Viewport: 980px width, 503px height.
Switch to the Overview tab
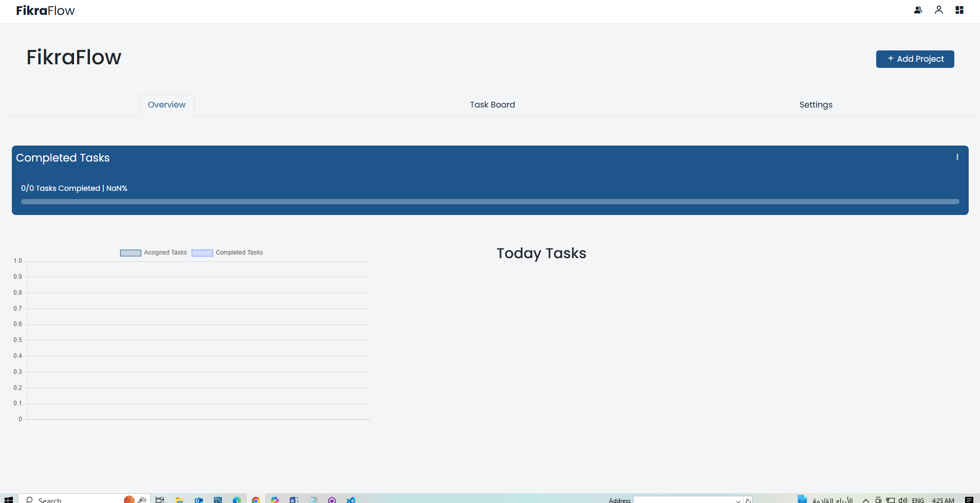point(167,105)
